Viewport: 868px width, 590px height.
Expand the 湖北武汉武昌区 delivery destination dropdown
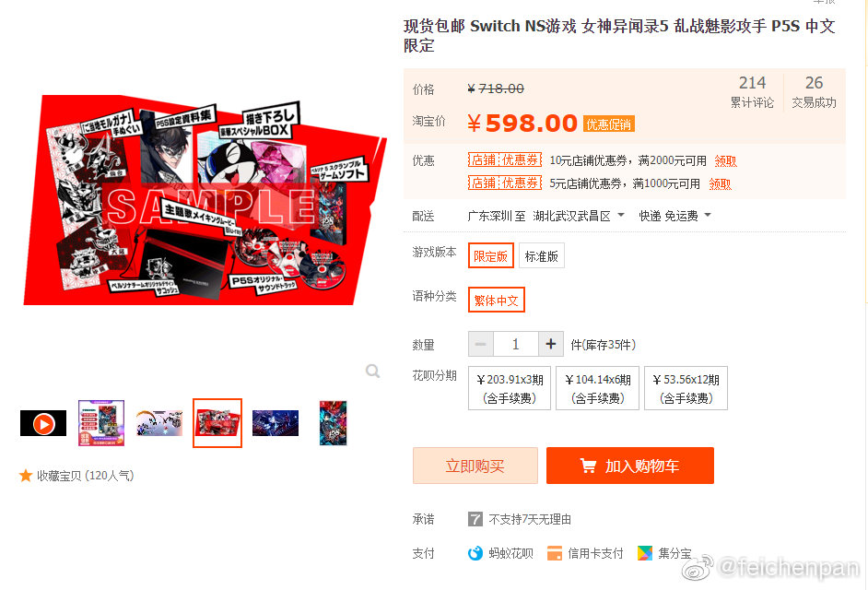pyautogui.click(x=579, y=216)
